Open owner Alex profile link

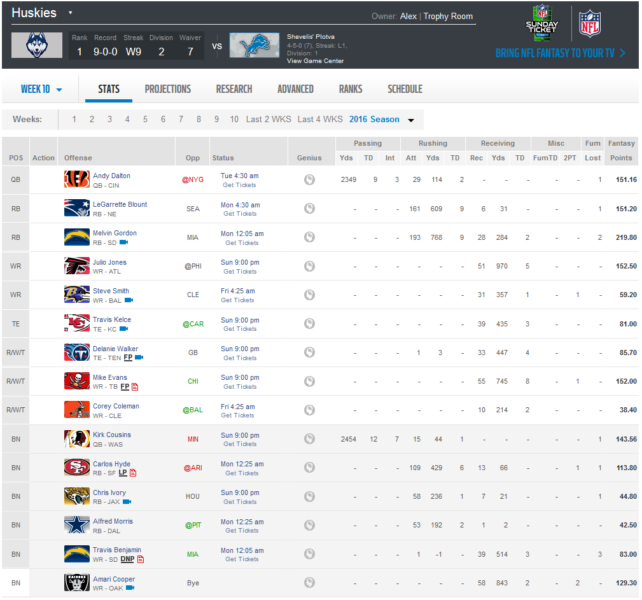[408, 16]
